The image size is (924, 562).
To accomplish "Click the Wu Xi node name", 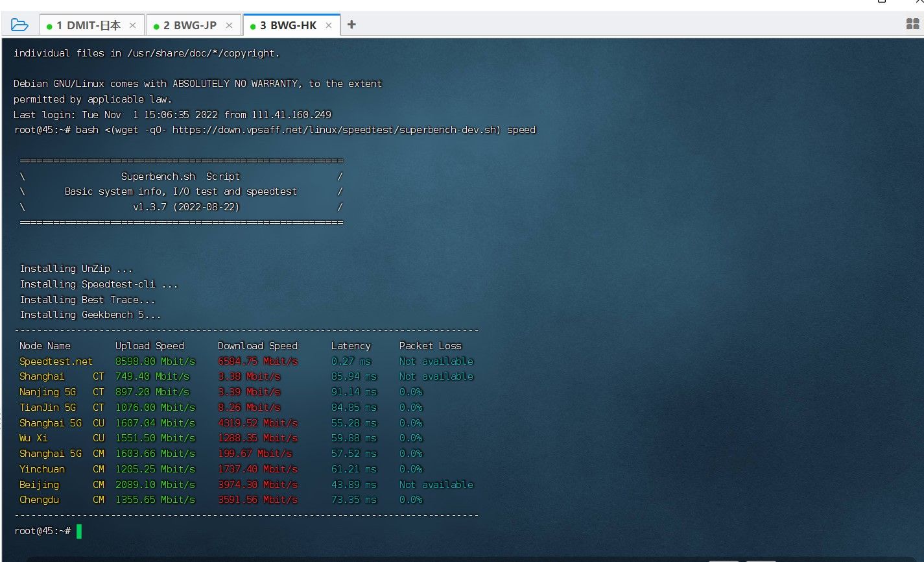I will coord(33,438).
